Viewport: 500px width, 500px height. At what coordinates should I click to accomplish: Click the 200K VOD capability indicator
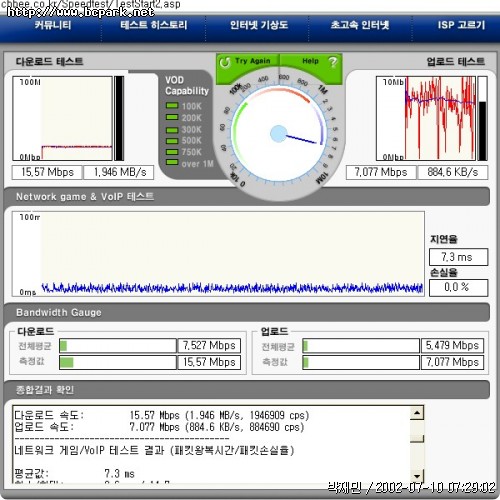coord(172,117)
